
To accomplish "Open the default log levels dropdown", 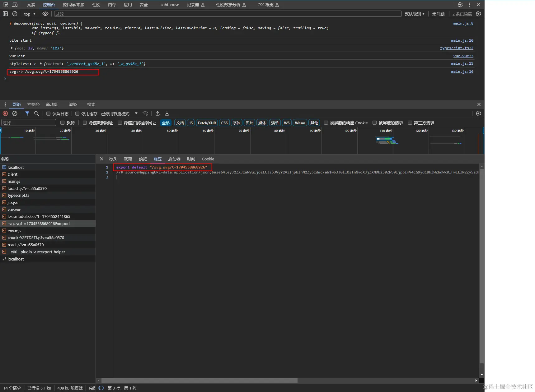I will 415,14.
